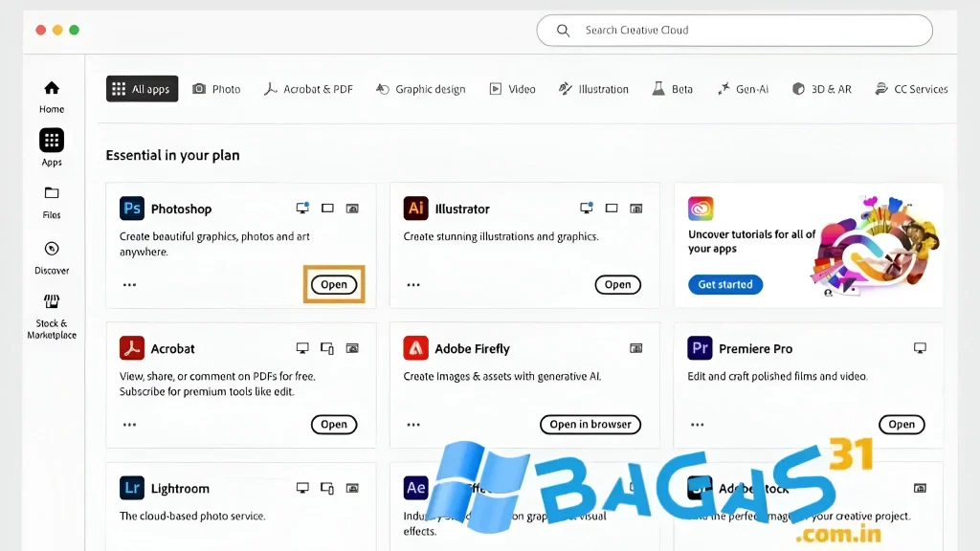Click the mobile devices icon on Lightroom card

coord(327,488)
